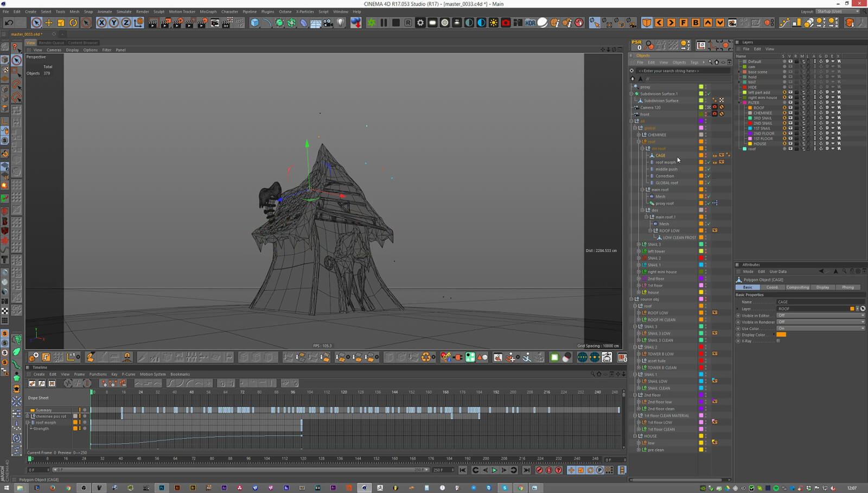
Task: Toggle X axis lock
Action: click(x=101, y=23)
